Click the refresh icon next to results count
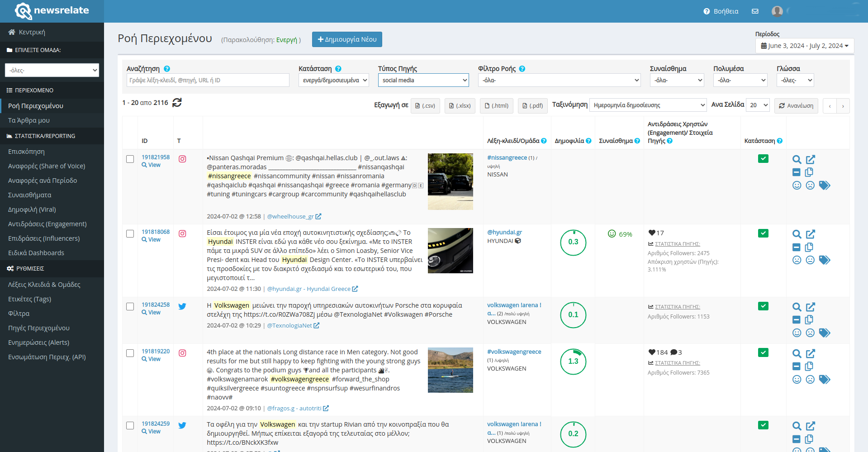The image size is (868, 452). pyautogui.click(x=177, y=103)
